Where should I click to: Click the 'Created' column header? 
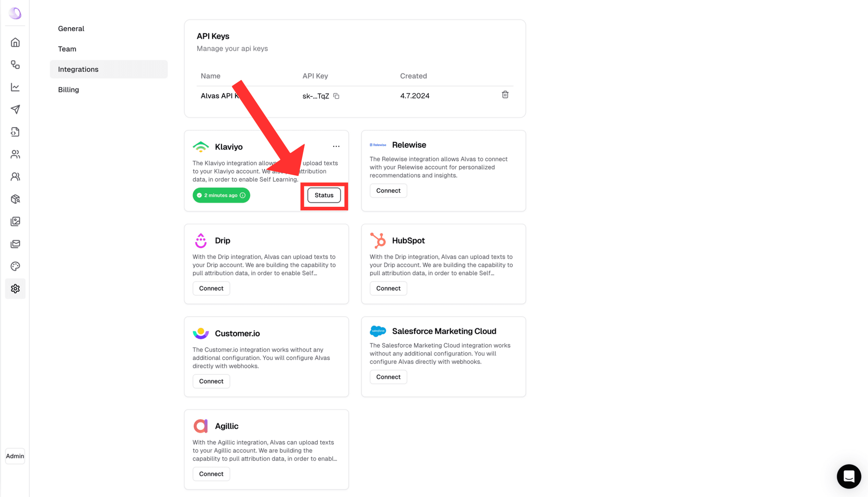[414, 76]
